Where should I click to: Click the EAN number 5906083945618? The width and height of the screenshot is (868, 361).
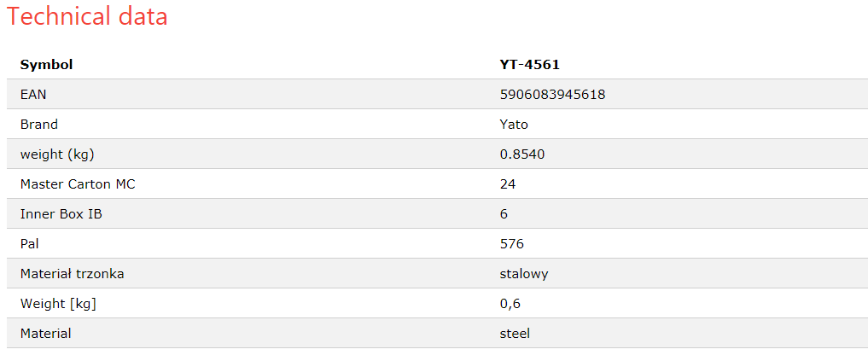pos(552,95)
